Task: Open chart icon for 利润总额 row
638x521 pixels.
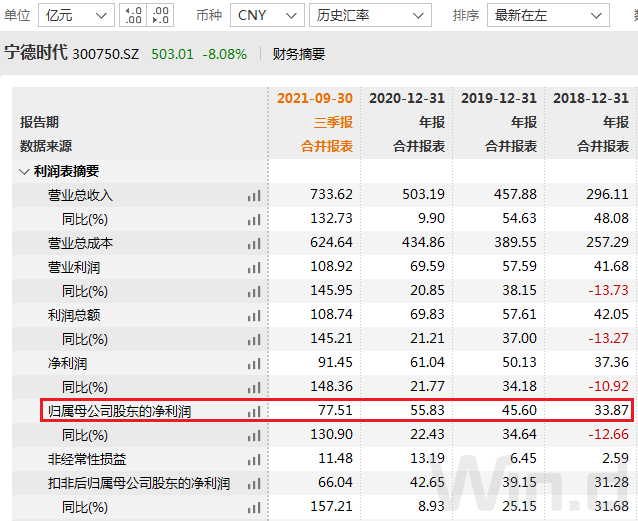Action: click(254, 316)
